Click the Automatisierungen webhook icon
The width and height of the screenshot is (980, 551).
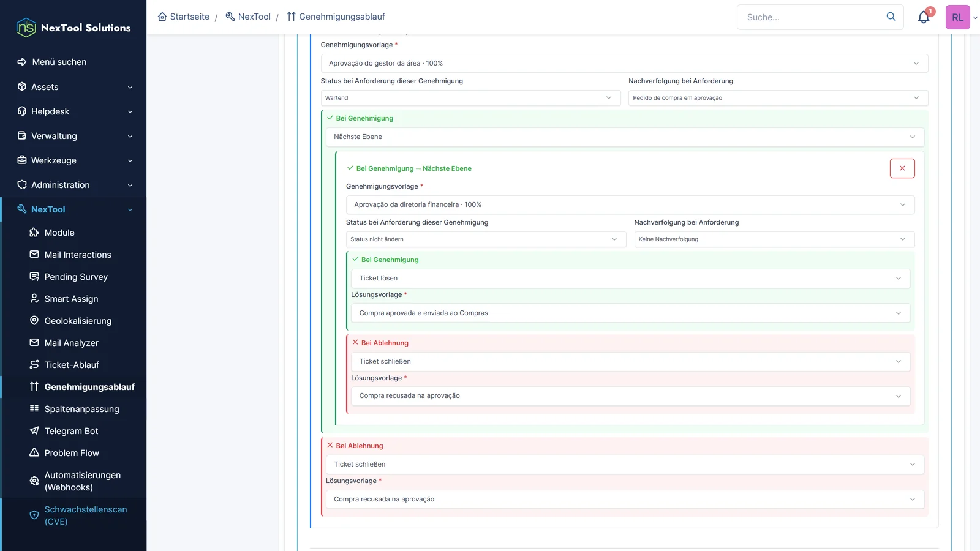[34, 481]
